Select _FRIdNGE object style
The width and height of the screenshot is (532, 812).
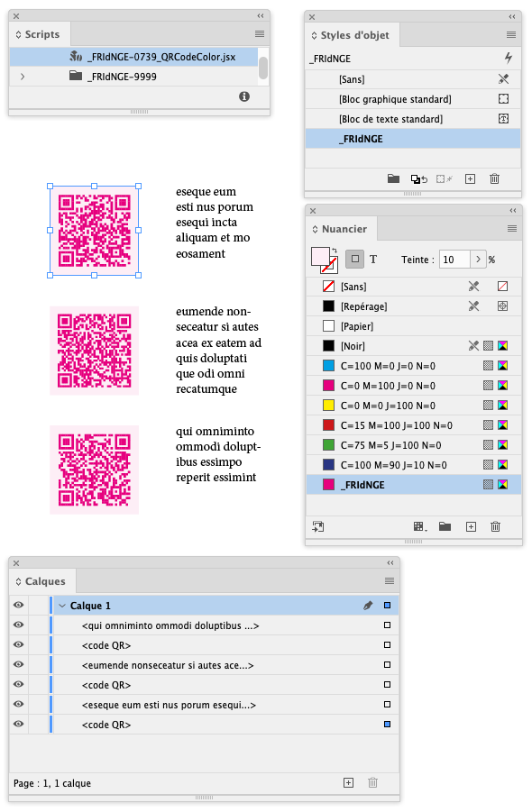click(413, 139)
